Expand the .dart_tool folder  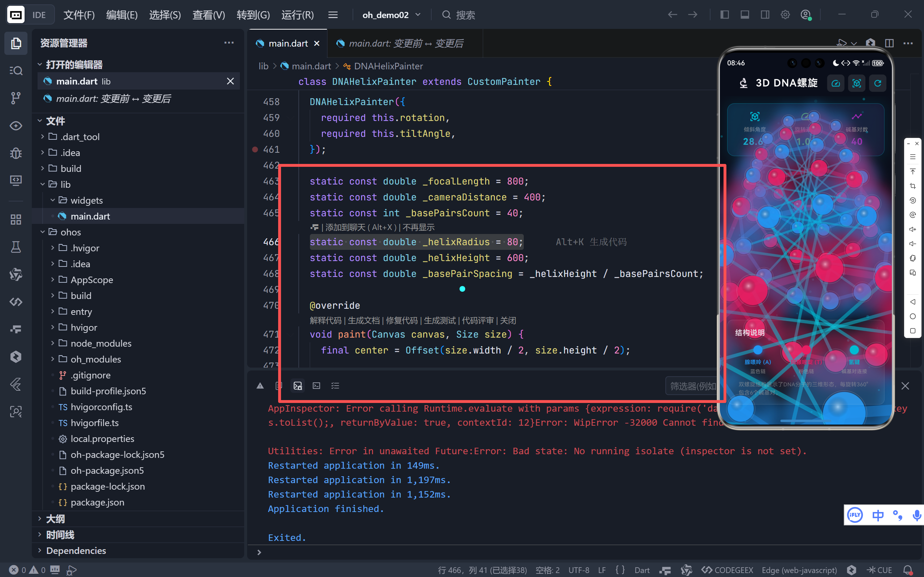click(x=80, y=136)
